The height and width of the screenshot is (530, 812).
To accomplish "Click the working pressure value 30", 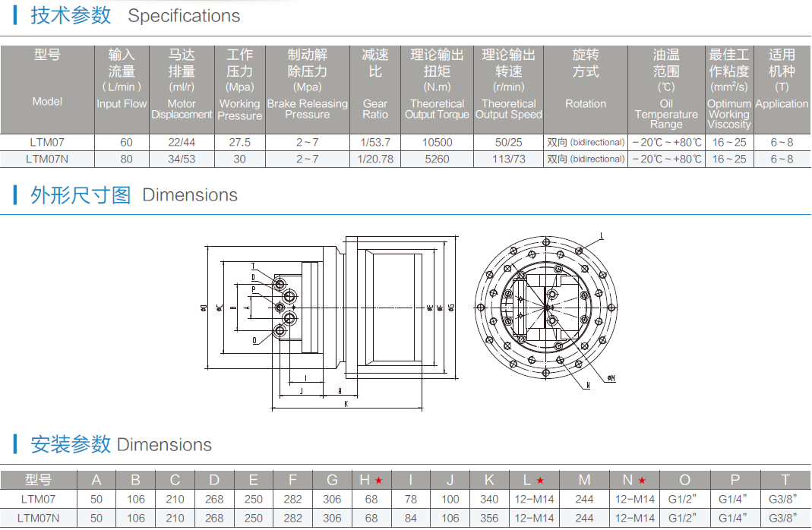I will pos(240,159).
